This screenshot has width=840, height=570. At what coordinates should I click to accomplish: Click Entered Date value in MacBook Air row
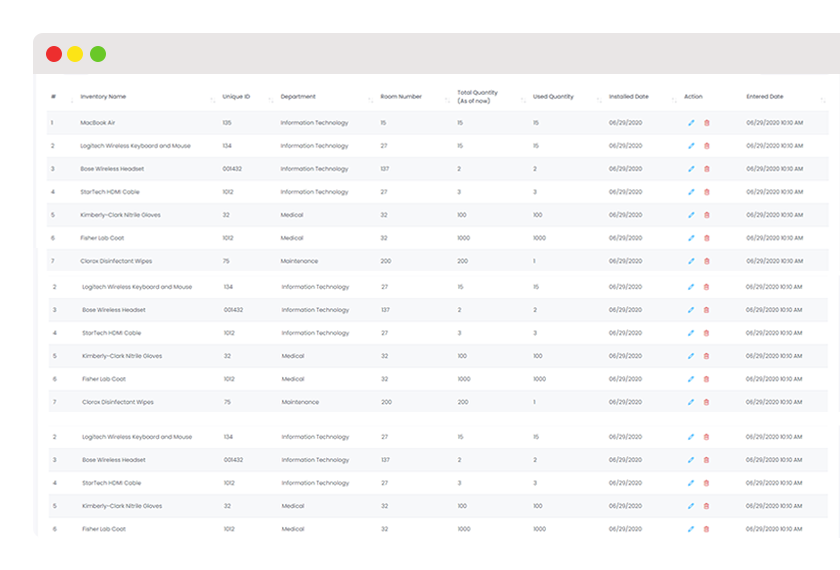pos(775,123)
